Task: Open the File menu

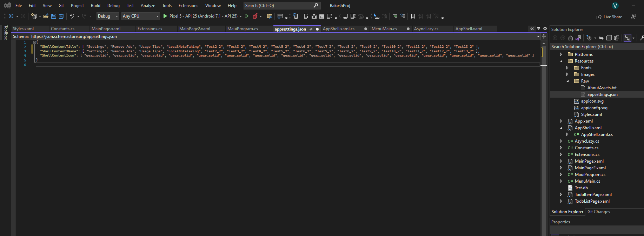Action: pos(19,6)
